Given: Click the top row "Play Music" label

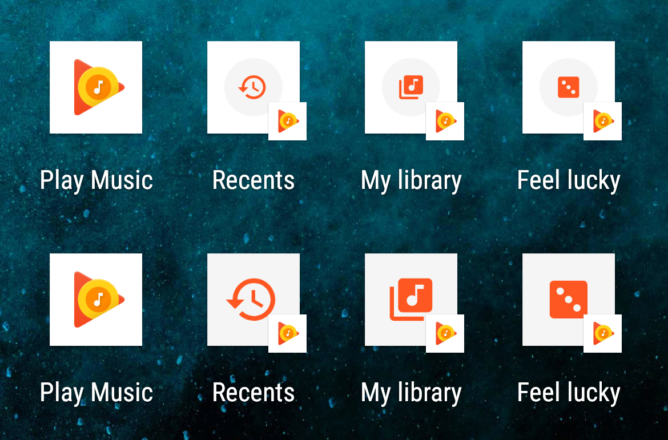Looking at the screenshot, I should click(96, 181).
